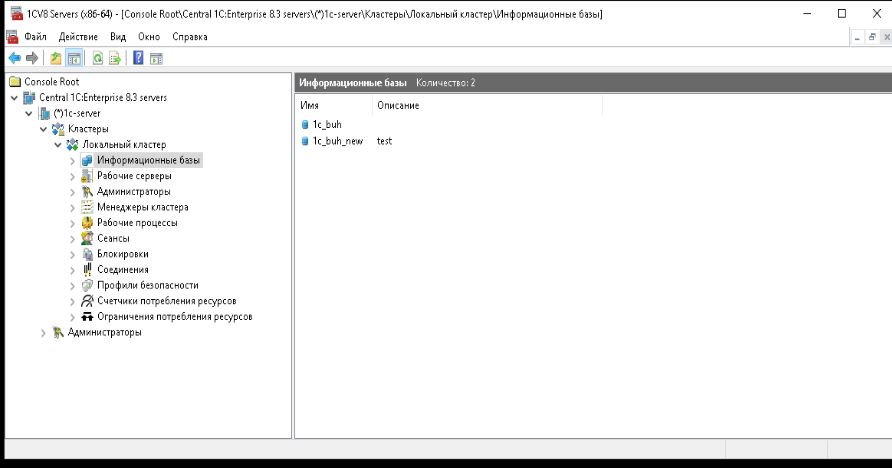Expand the Информационные базы tree node
This screenshot has width=892, height=468.
click(72, 161)
